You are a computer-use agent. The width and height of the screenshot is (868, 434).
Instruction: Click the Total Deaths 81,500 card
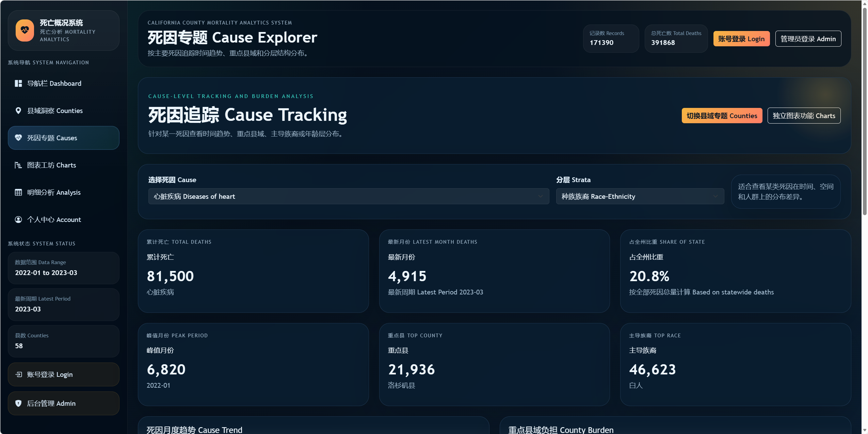[x=253, y=271]
